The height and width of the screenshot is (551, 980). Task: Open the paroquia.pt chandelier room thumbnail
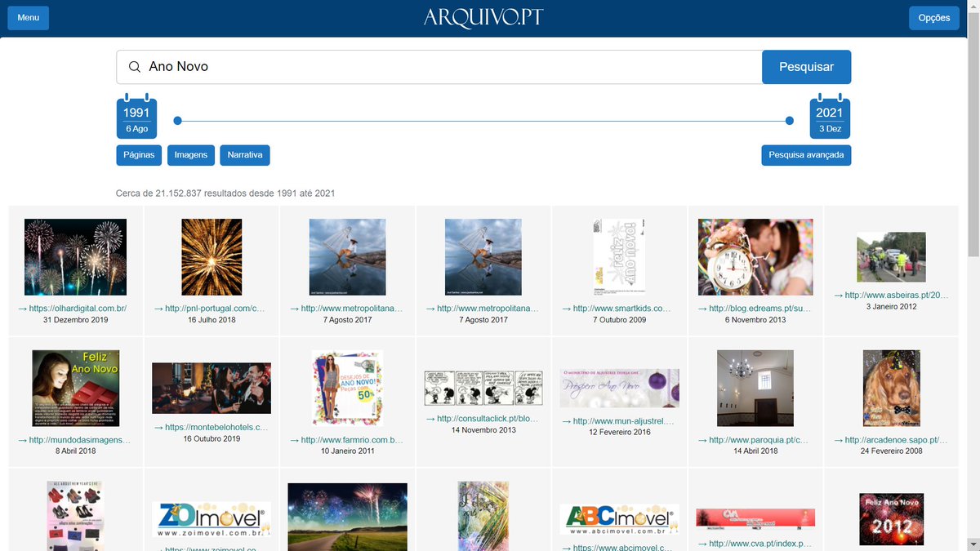(755, 389)
